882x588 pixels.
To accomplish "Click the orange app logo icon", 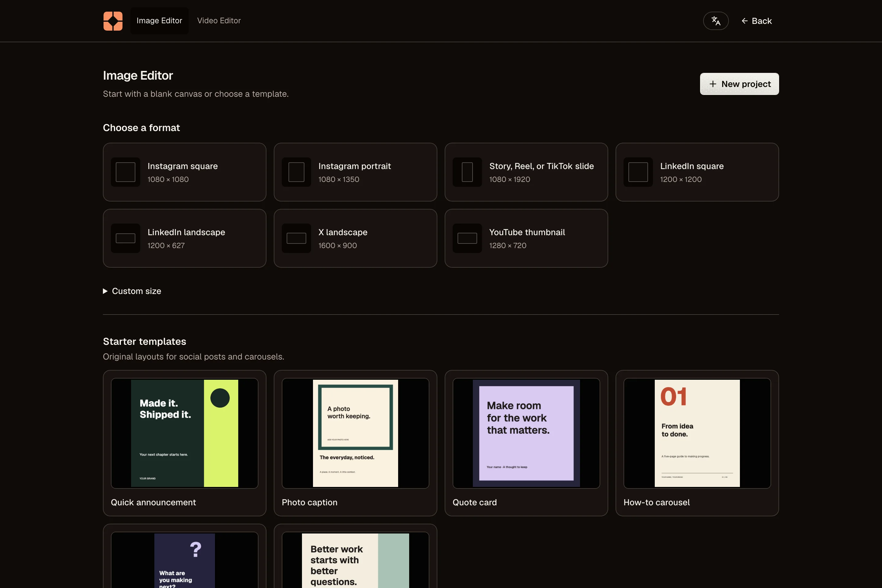I will tap(113, 21).
